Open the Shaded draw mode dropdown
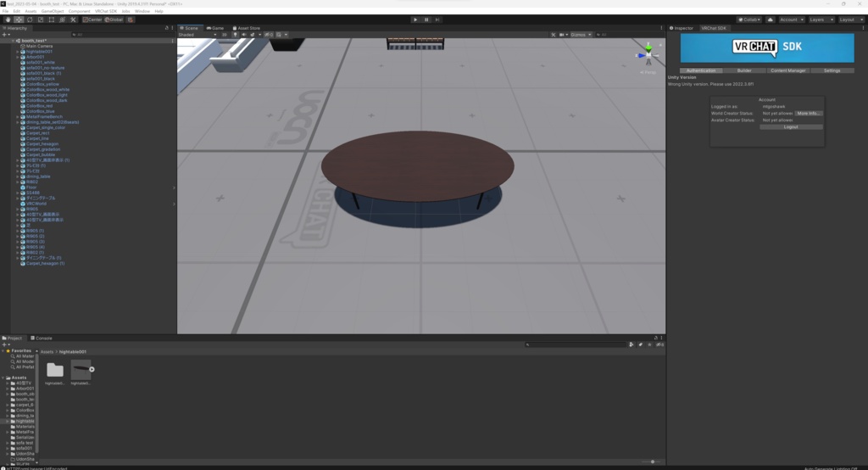The image size is (868, 470). pyautogui.click(x=197, y=35)
